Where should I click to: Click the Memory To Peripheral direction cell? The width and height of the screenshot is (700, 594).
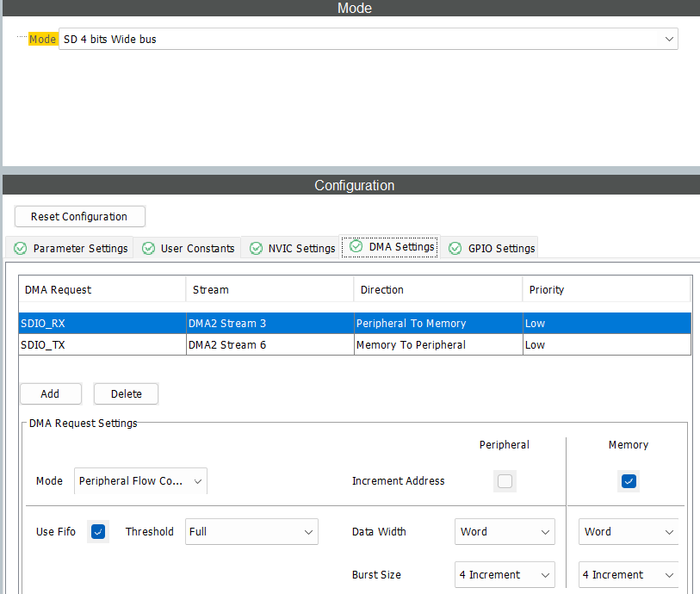coord(438,344)
